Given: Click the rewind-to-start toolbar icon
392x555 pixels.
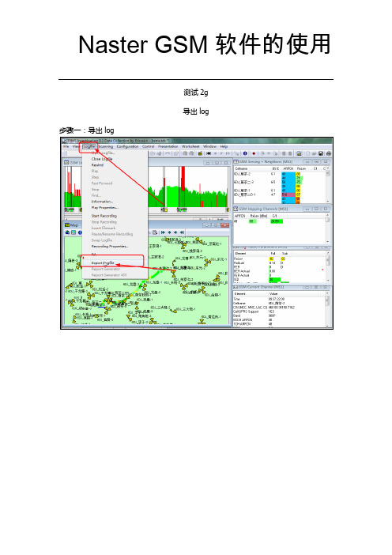Looking at the screenshot, I should coord(209,153).
